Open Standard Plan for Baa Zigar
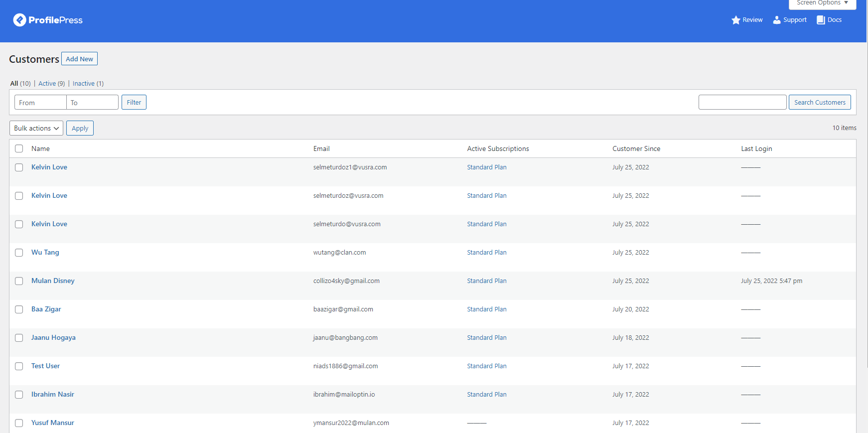 point(487,309)
